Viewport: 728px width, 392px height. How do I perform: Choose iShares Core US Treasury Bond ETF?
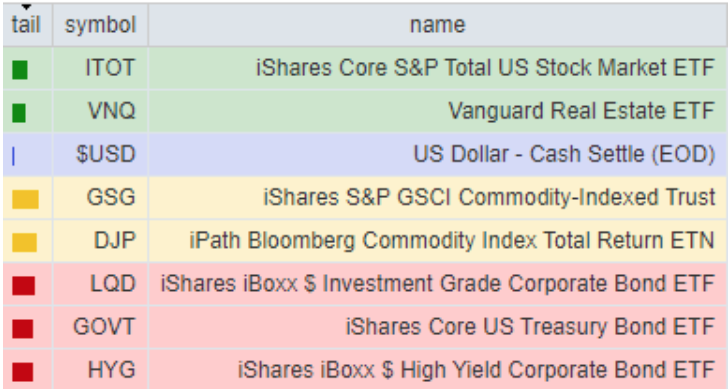(x=530, y=327)
